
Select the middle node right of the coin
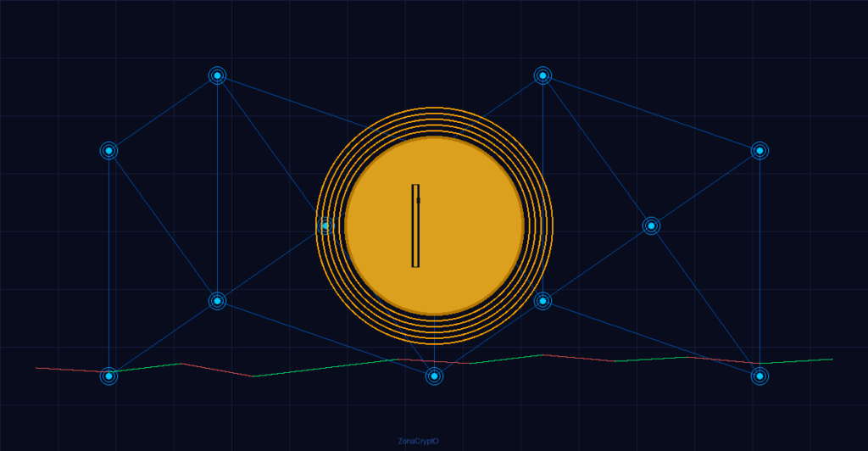[x=652, y=225]
